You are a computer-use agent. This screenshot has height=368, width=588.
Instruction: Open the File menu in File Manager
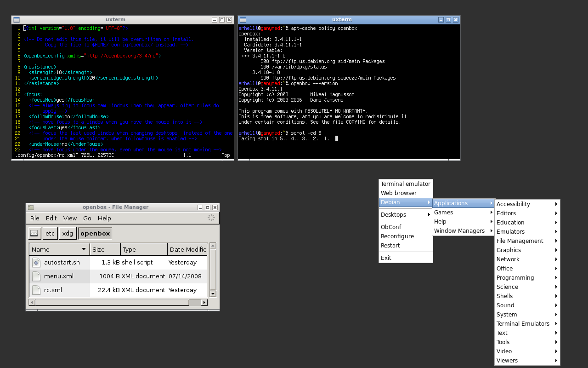[x=34, y=218]
